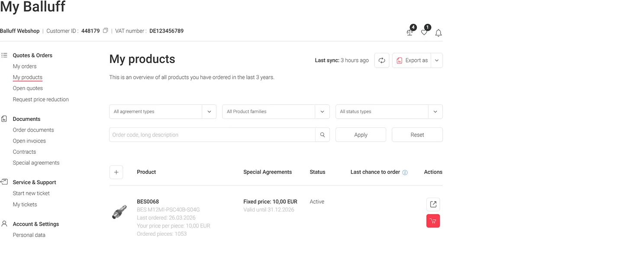Open Special agreements in sidebar
The height and width of the screenshot is (257, 644).
36,163
